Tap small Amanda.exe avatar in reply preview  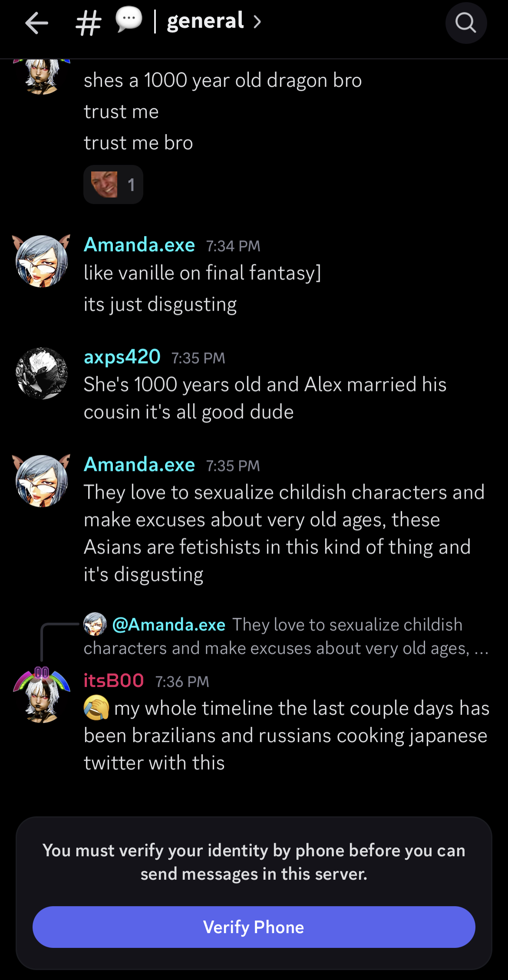[95, 624]
